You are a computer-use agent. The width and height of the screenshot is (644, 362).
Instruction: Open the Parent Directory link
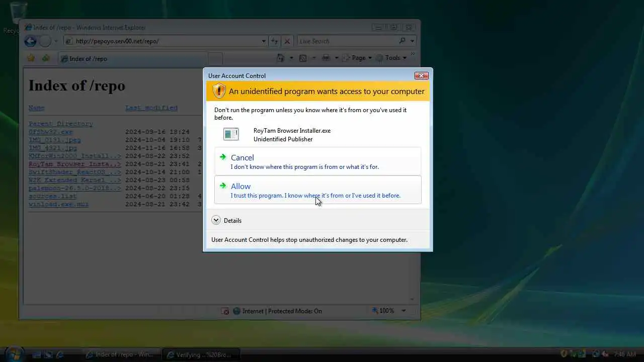click(61, 124)
